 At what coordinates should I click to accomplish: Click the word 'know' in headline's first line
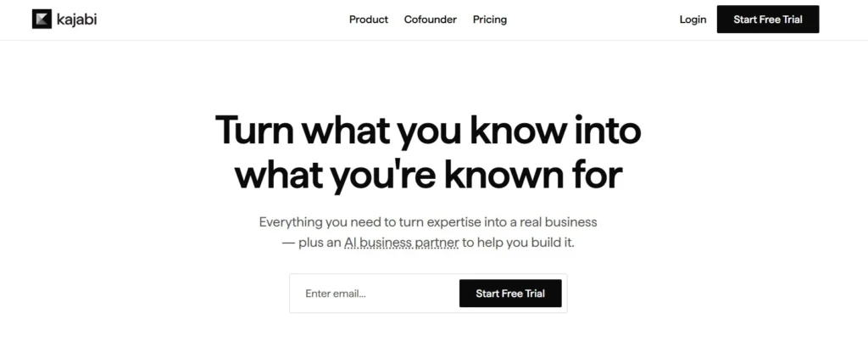[518, 130]
